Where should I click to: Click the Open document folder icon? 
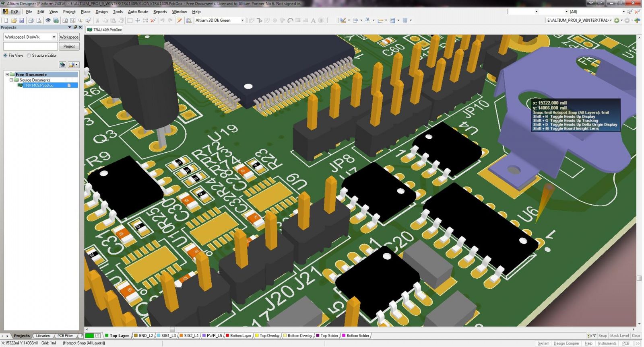[x=14, y=21]
